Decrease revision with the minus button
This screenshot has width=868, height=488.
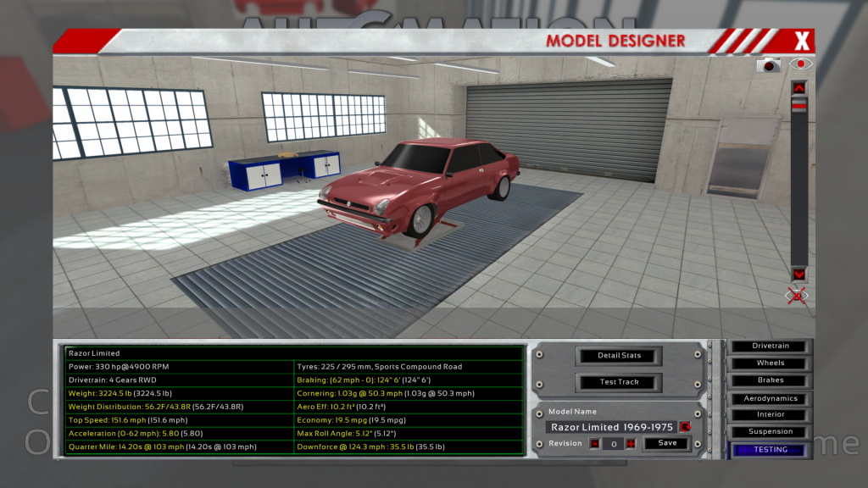click(x=594, y=443)
